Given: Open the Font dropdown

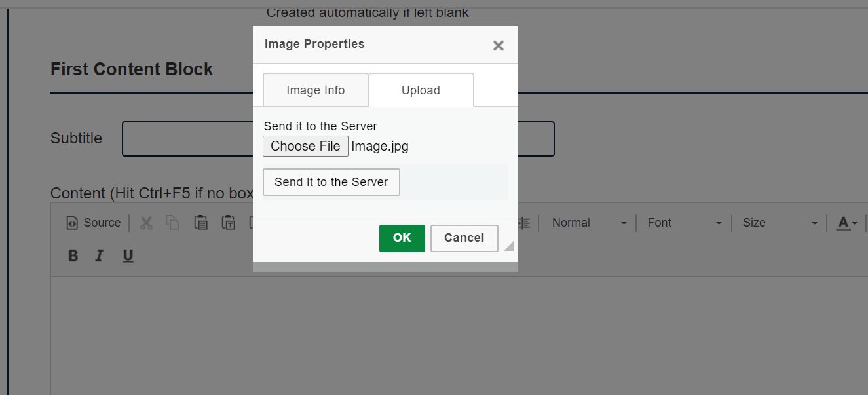Looking at the screenshot, I should (685, 223).
